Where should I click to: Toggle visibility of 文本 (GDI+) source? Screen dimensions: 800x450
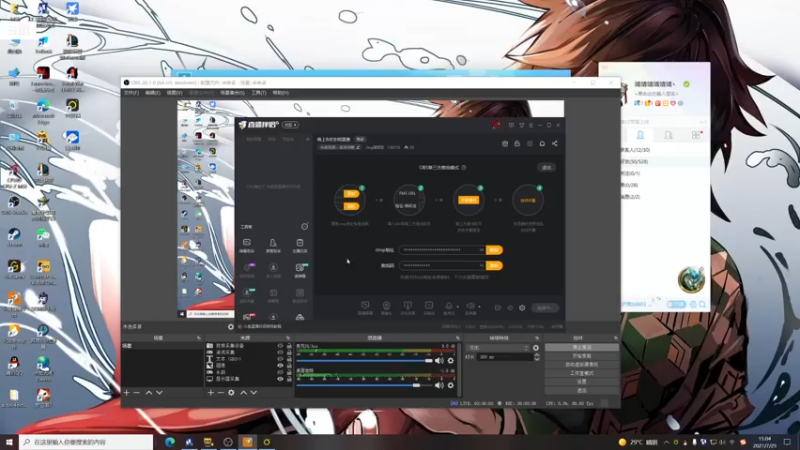click(280, 359)
